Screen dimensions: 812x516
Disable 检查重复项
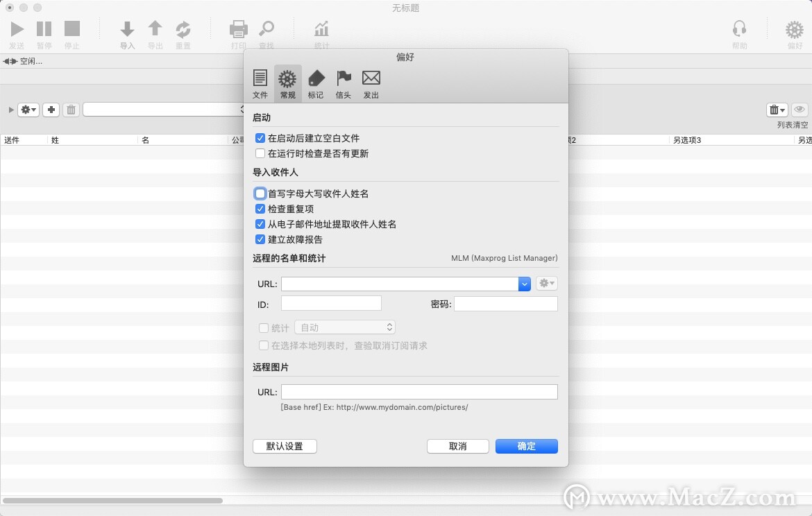pyautogui.click(x=260, y=209)
